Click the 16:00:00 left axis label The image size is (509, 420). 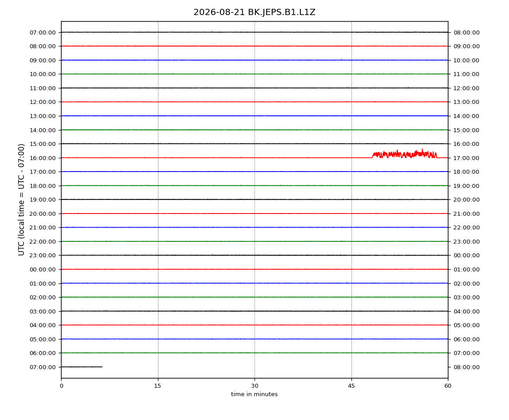(42, 158)
